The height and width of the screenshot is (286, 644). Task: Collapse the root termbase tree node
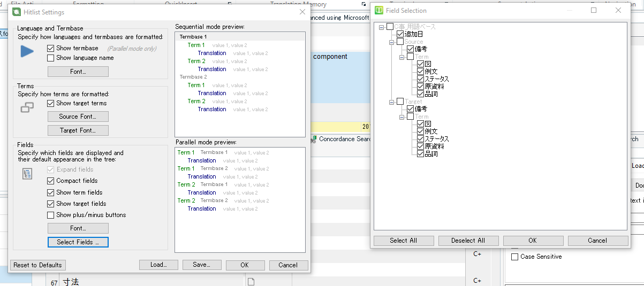tap(381, 27)
